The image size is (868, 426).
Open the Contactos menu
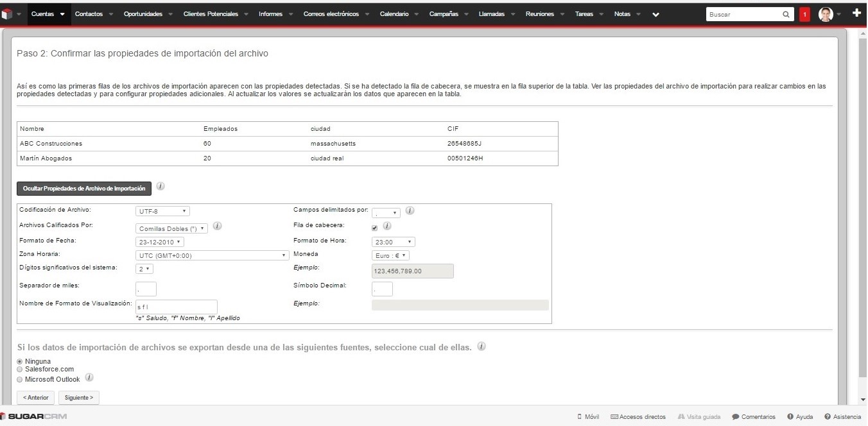[89, 14]
